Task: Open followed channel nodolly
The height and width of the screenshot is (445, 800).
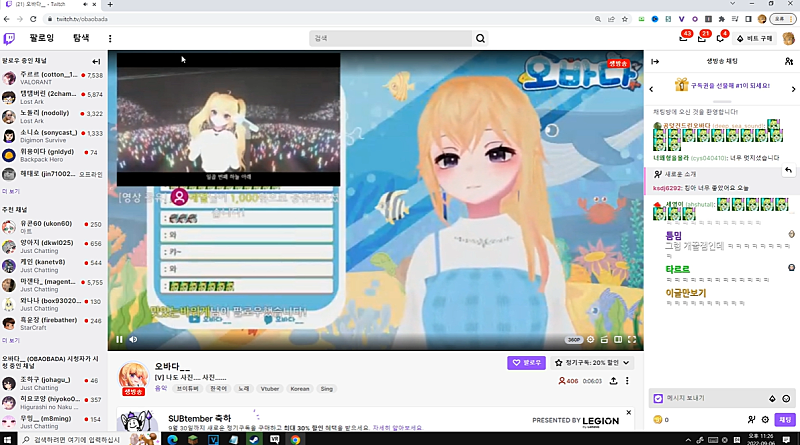Action: [x=53, y=116]
